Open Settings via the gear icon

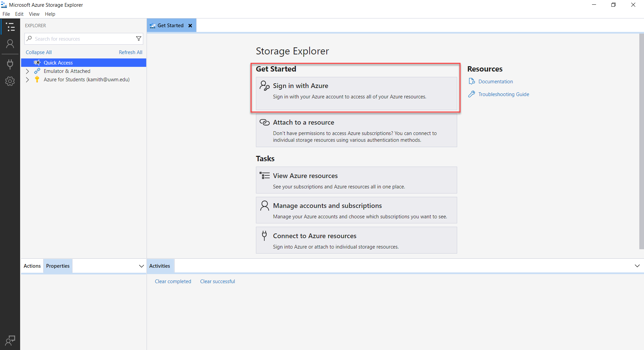pyautogui.click(x=10, y=81)
